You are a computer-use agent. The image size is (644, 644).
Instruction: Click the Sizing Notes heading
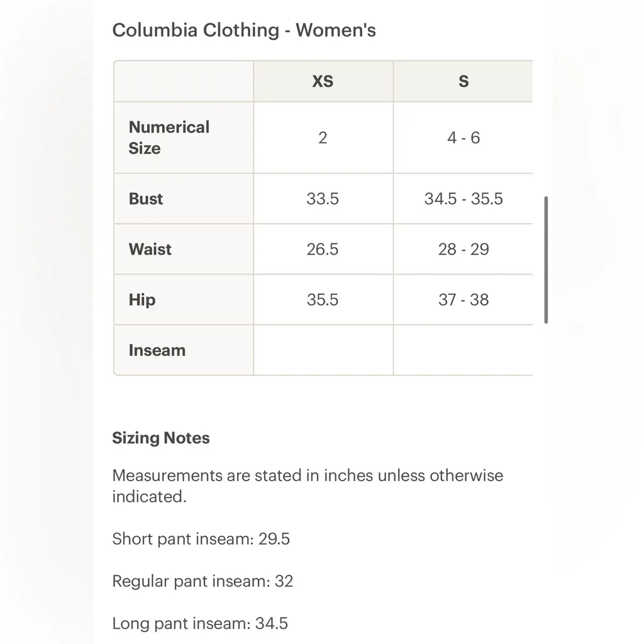point(161,438)
